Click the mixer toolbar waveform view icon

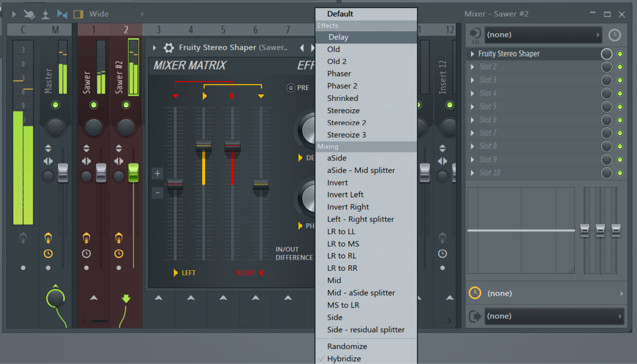62,14
